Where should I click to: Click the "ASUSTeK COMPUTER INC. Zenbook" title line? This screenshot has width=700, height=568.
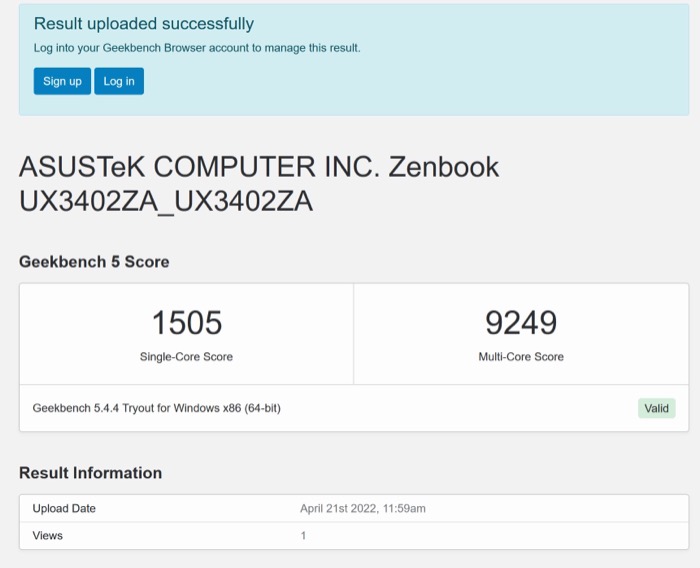coord(259,166)
